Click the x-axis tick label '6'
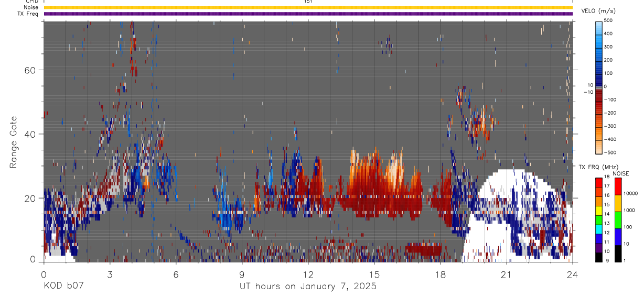This screenshot has width=644, height=297. [176, 274]
